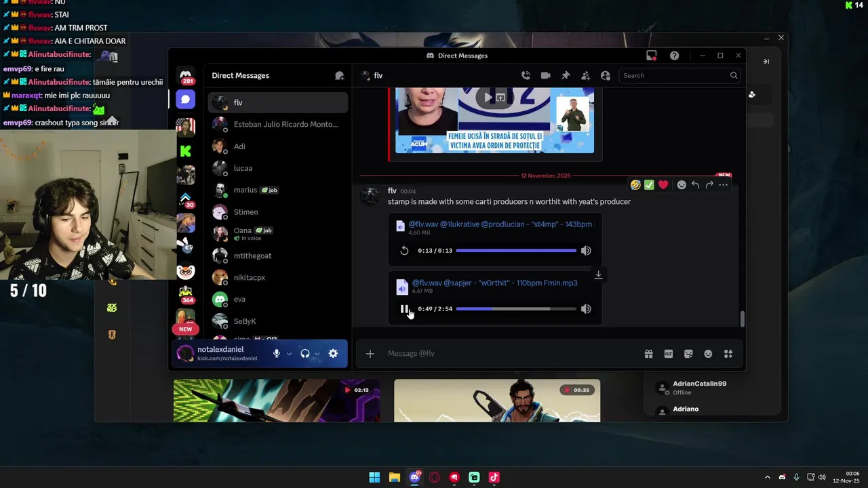The image size is (868, 488).
Task: React with laughing emoji on message
Action: click(635, 185)
